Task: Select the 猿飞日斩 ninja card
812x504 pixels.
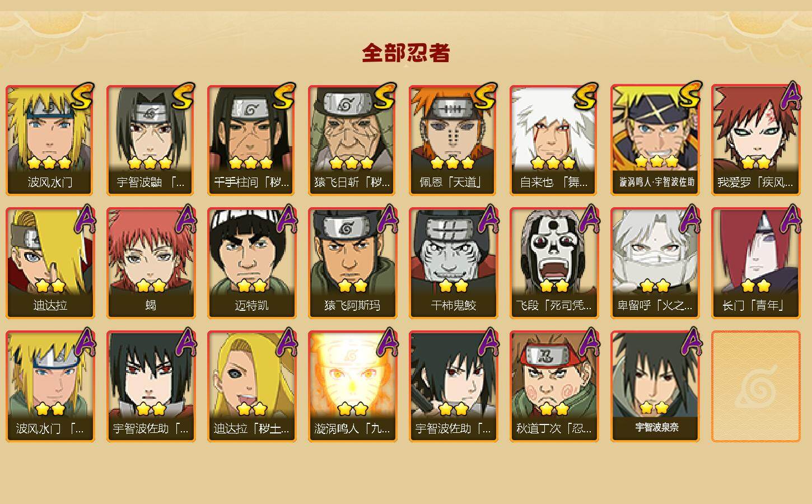Action: tap(352, 140)
